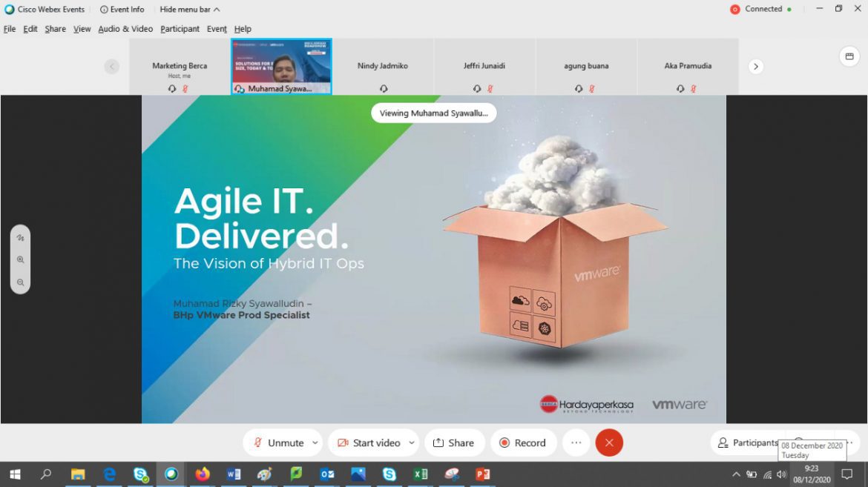868x487 pixels.
Task: Select Marketing Berca participant tile
Action: [x=180, y=67]
